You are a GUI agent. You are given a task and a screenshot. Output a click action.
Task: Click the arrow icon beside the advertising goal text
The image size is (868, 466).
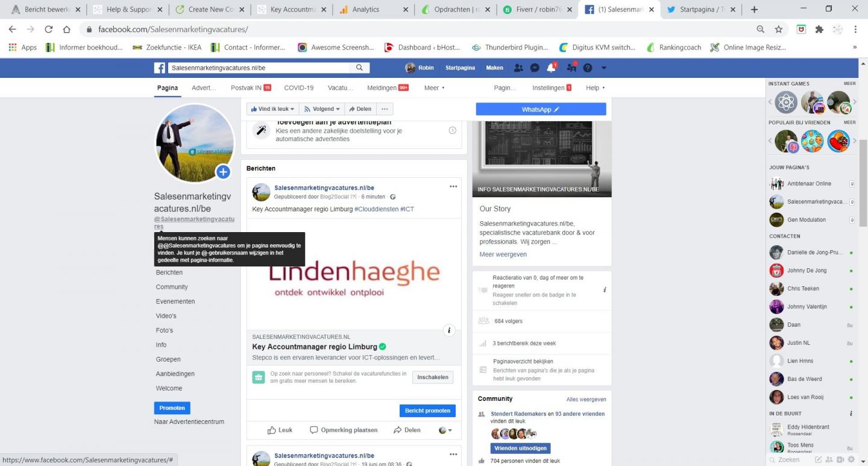[x=452, y=131]
